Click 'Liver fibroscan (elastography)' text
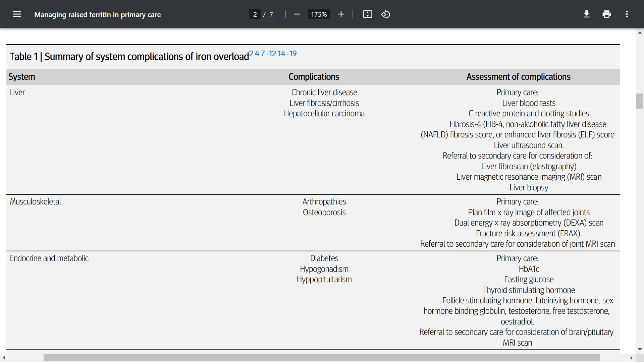Viewport: 644px width, 362px height. 529,166
